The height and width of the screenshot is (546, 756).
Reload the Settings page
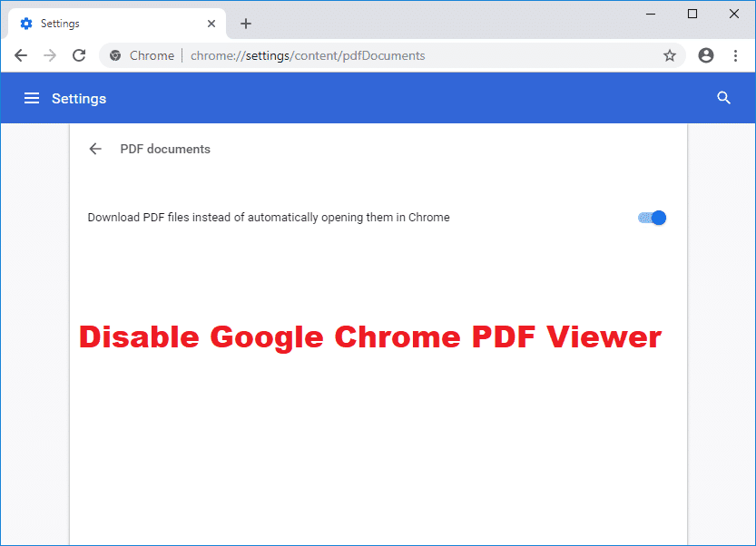(x=79, y=55)
